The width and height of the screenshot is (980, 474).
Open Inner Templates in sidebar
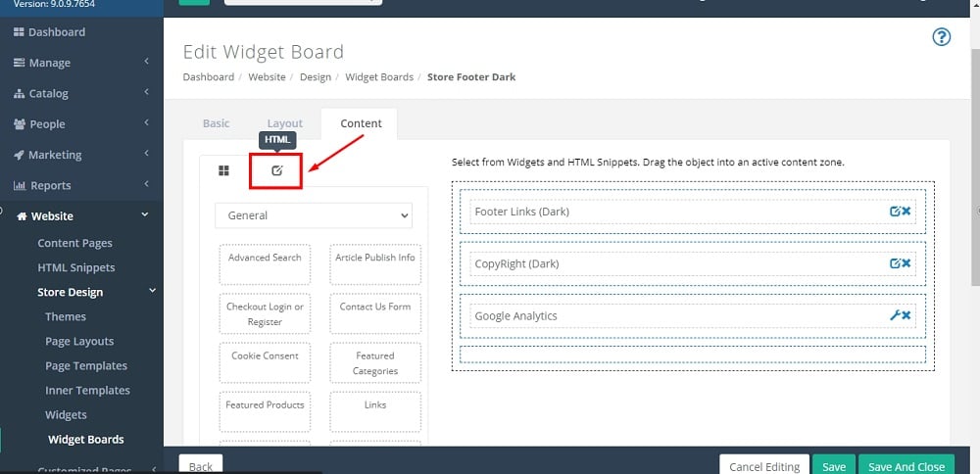click(x=87, y=391)
